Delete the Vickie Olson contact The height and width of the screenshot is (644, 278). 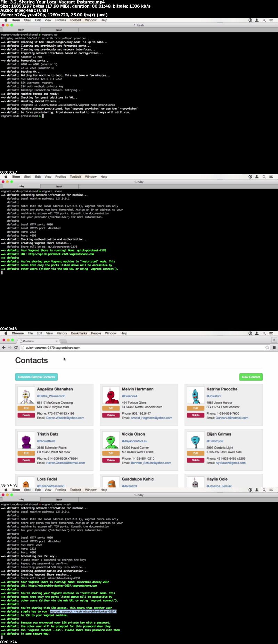111,460
